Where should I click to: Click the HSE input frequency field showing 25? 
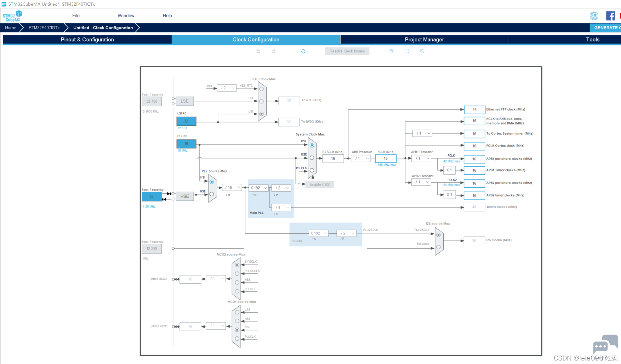152,197
